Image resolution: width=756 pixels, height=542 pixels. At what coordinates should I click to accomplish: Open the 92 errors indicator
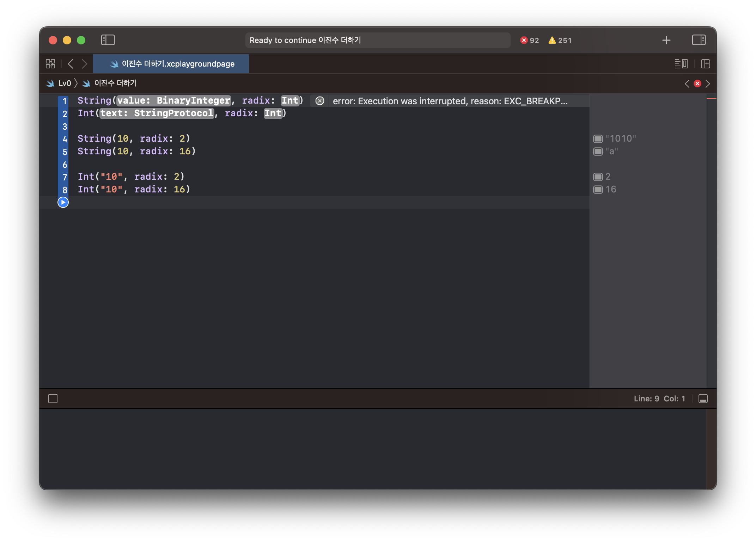coord(530,40)
